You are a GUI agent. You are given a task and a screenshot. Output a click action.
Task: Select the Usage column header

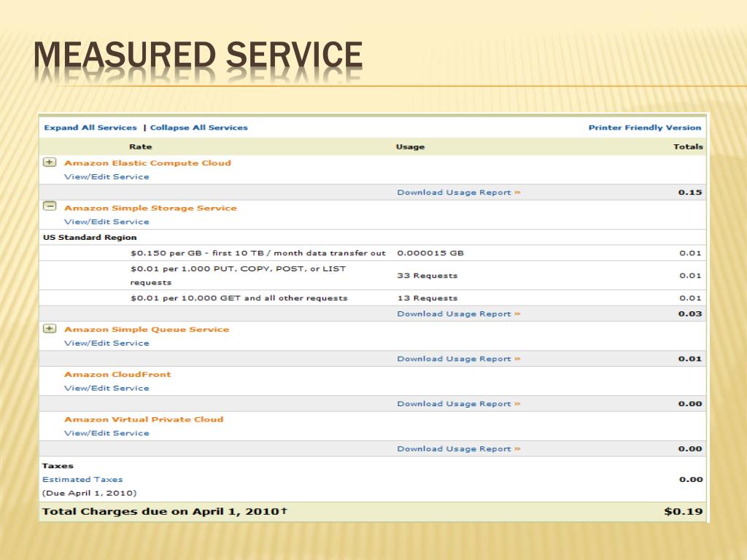(x=410, y=147)
